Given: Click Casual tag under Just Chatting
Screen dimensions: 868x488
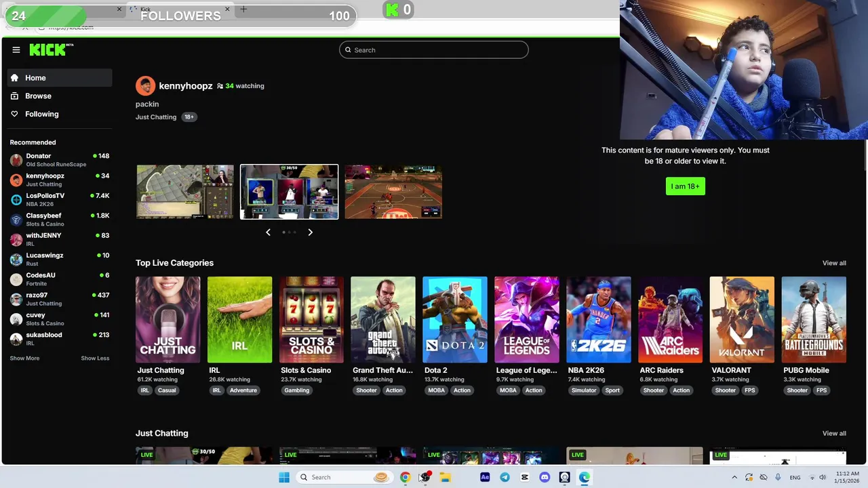Looking at the screenshot, I should [167, 390].
